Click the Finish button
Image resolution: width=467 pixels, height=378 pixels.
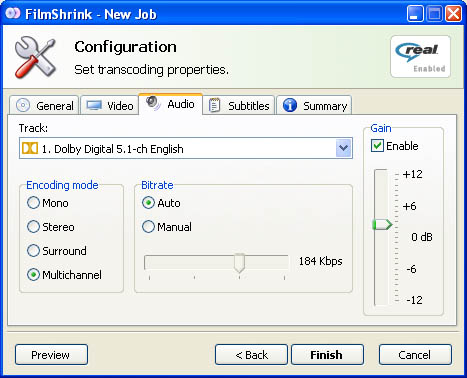(x=327, y=355)
